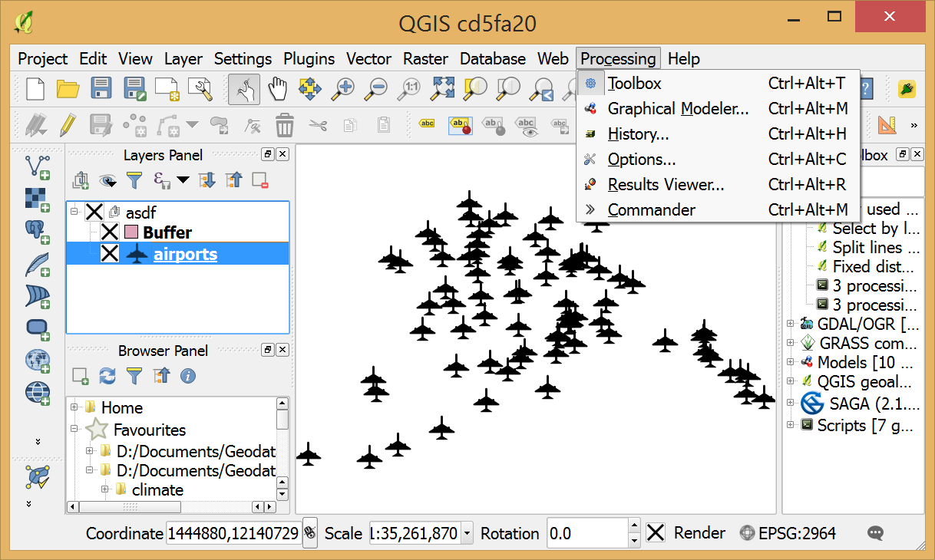The width and height of the screenshot is (935, 560).
Task: Collapse the asdf layer group
Action: click(x=74, y=212)
